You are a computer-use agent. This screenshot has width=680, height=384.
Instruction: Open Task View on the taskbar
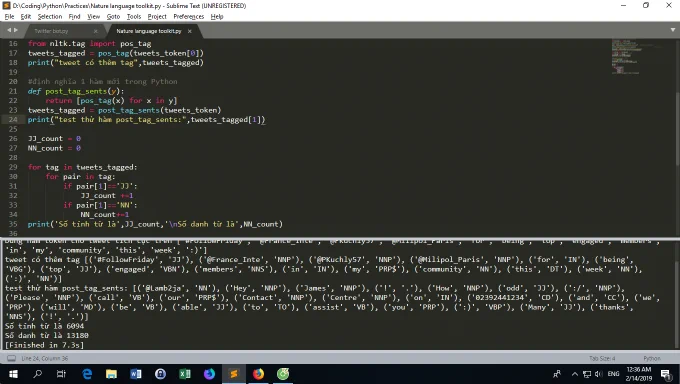click(x=61, y=374)
